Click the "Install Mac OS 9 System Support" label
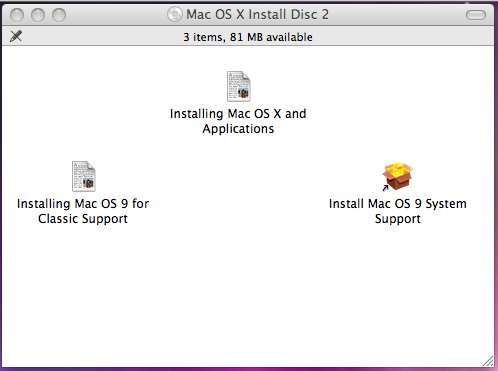This screenshot has width=498, height=371. 398,211
